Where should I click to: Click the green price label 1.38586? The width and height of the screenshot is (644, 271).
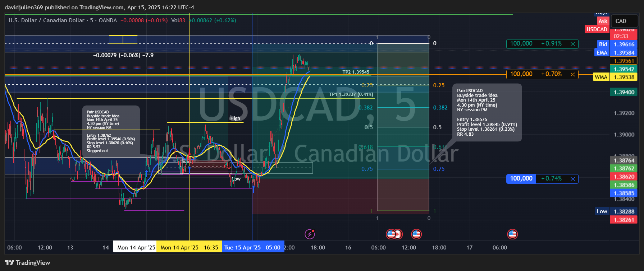tap(624, 185)
